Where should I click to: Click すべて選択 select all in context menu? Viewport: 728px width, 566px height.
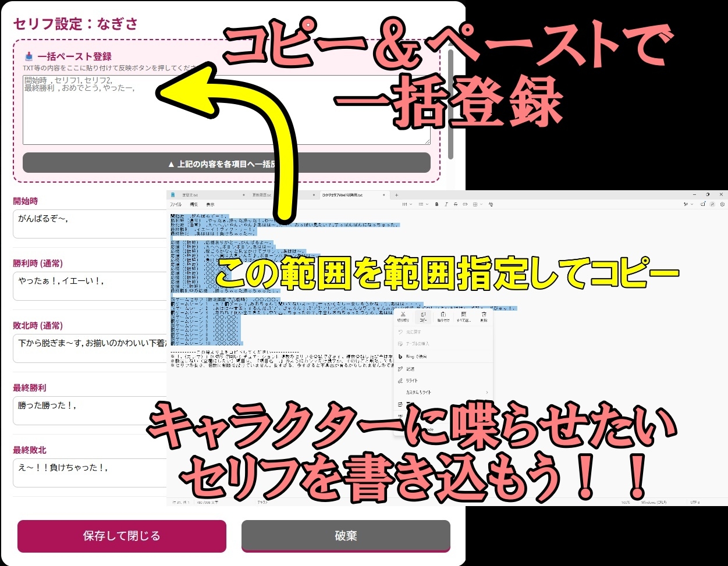(x=464, y=316)
